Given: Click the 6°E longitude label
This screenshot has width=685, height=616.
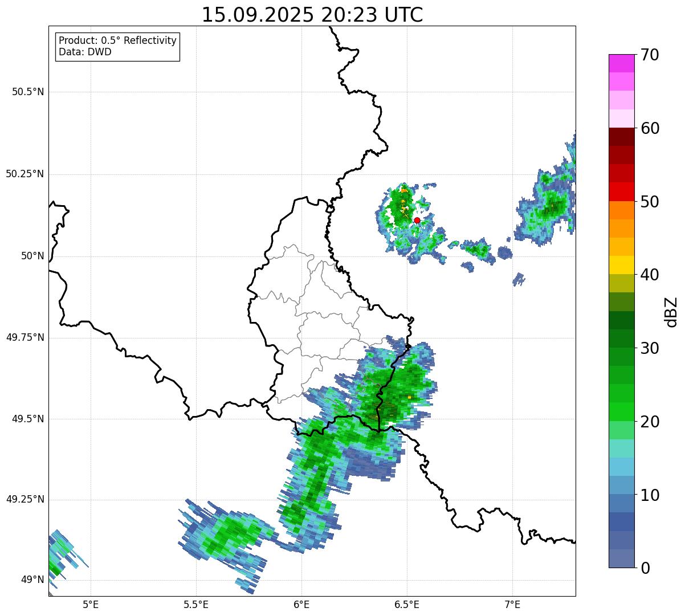Looking at the screenshot, I should (302, 605).
